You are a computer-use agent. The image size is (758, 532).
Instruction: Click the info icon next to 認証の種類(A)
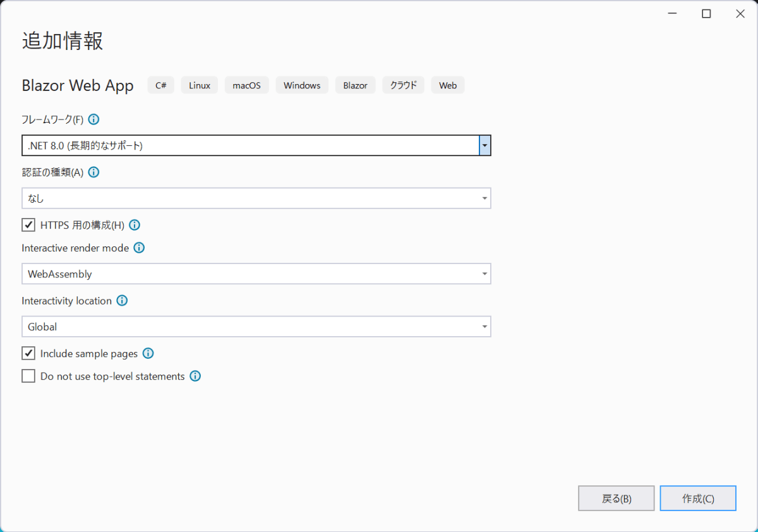pos(94,172)
